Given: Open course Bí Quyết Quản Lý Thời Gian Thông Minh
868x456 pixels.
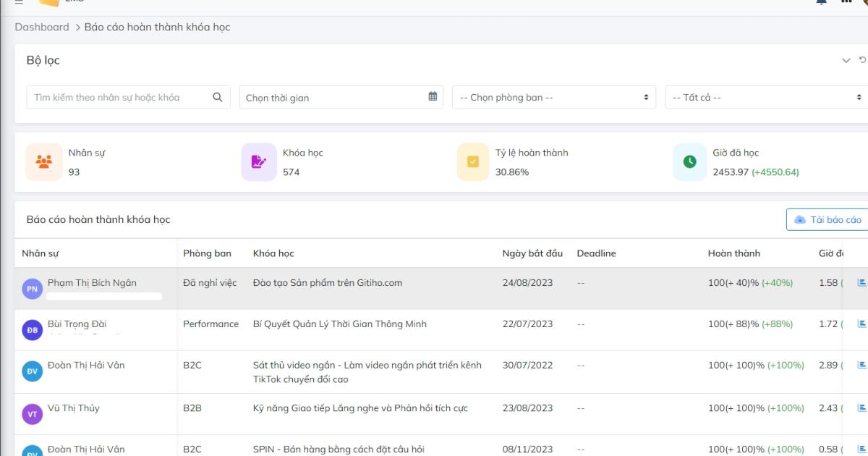Looking at the screenshot, I should pos(339,324).
